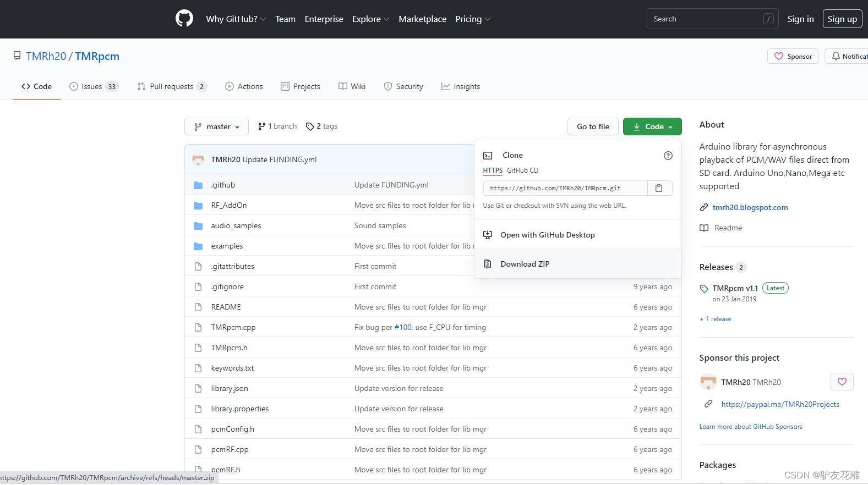Screen dimensions: 868x485
Task: Click the link icon beside tmrh20.blogspot.com
Action: click(703, 207)
